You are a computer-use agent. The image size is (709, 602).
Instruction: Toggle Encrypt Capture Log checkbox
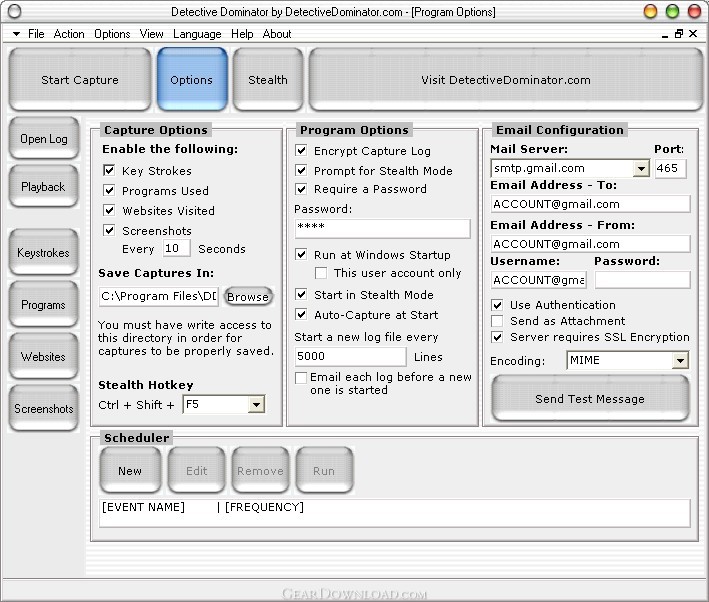301,150
